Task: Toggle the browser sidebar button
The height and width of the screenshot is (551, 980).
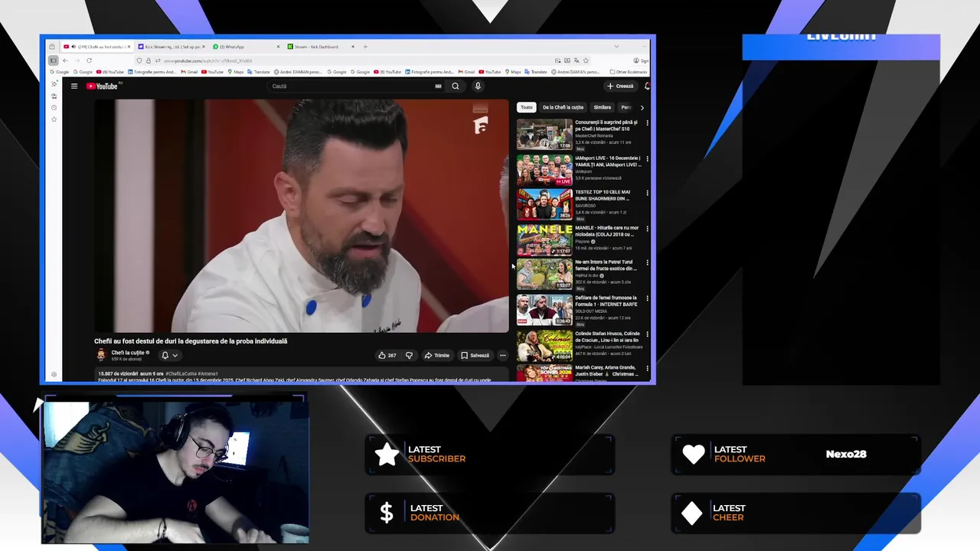Action: tap(53, 60)
